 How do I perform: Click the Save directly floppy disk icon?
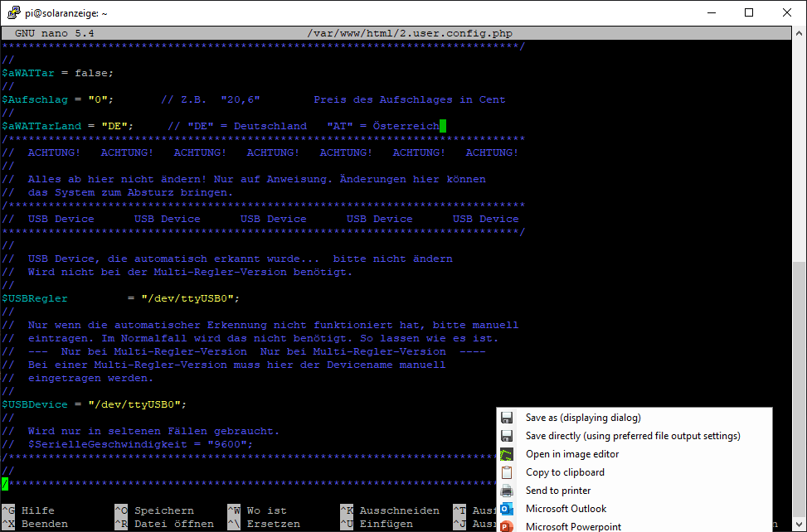(508, 436)
